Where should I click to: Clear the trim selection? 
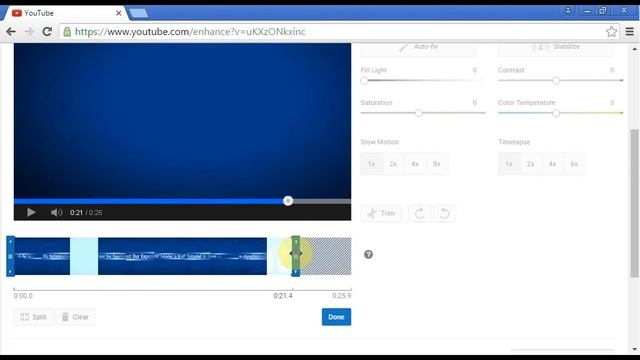coord(75,317)
